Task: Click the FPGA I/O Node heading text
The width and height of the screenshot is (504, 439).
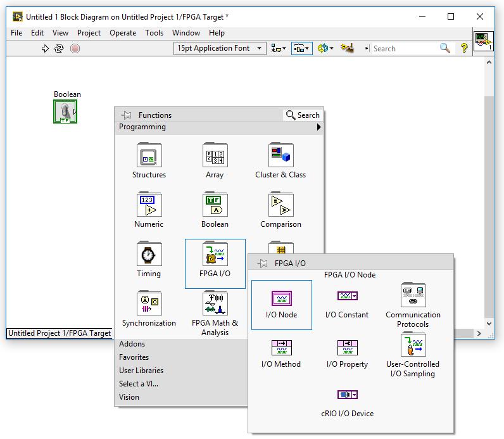Action: point(350,275)
